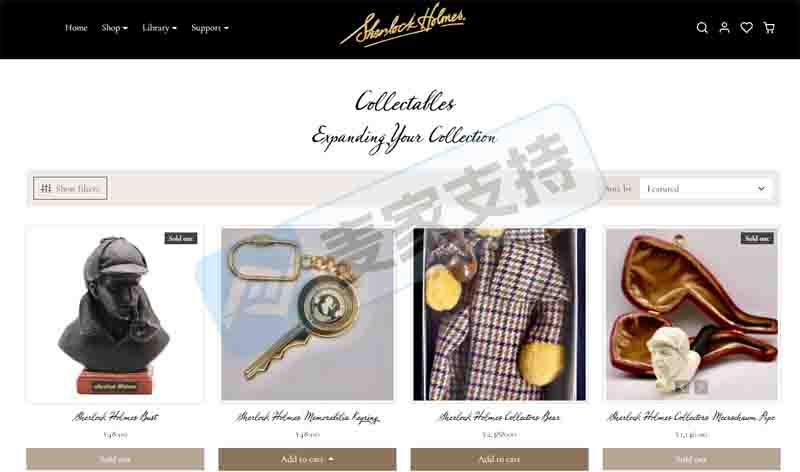The width and height of the screenshot is (800, 472).
Task: Click Sold out button under Bust
Action: click(x=115, y=459)
